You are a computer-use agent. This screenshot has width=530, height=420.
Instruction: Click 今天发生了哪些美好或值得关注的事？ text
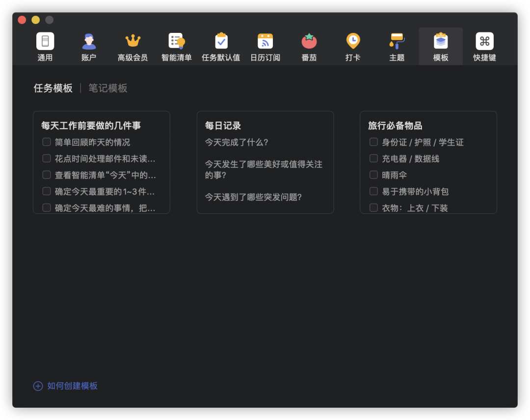[264, 170]
